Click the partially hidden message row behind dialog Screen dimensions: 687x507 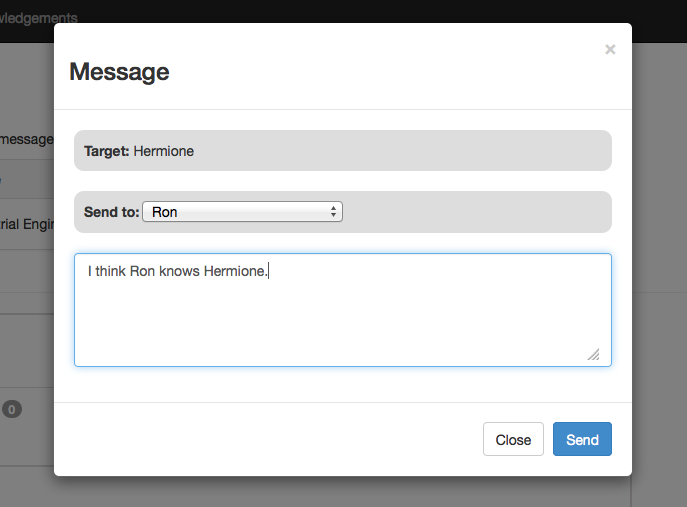(x=26, y=139)
